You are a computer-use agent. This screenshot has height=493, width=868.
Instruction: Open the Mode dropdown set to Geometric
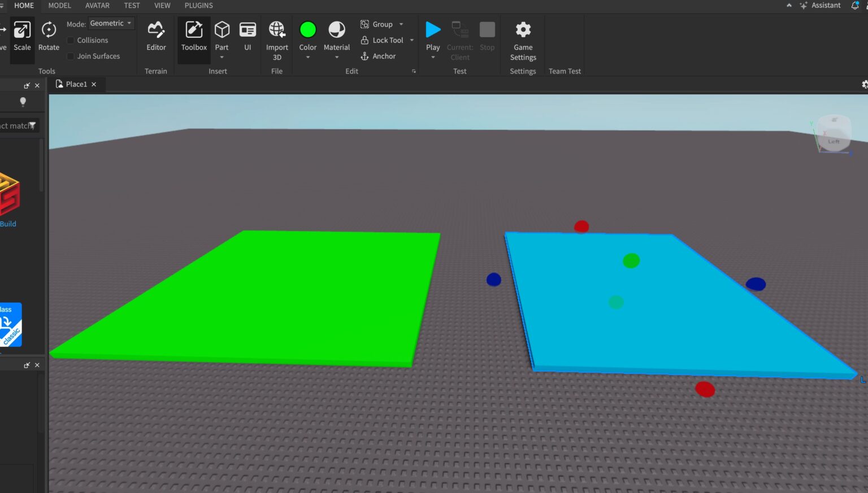pyautogui.click(x=111, y=23)
